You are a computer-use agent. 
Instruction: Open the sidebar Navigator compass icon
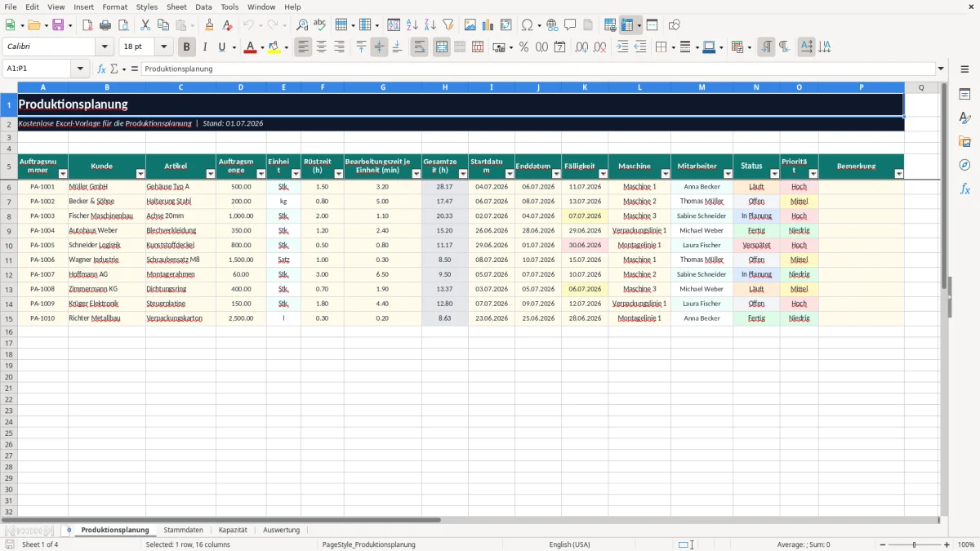click(964, 165)
